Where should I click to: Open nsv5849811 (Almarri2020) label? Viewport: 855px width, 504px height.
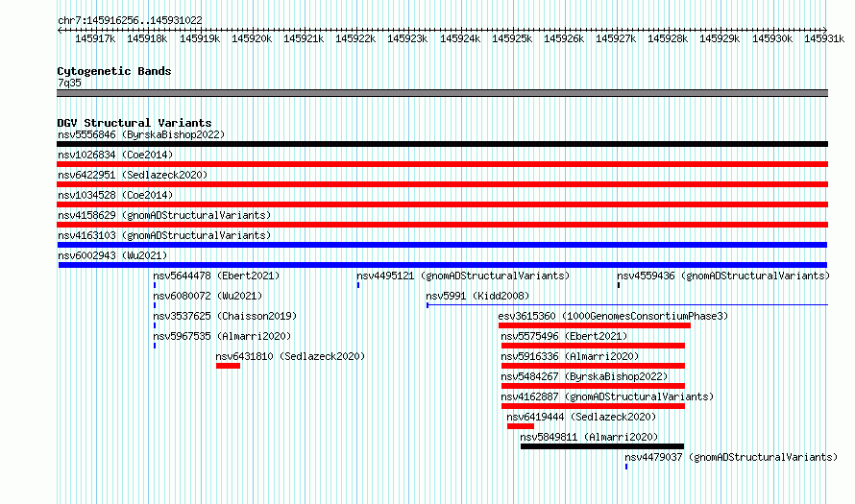[589, 437]
